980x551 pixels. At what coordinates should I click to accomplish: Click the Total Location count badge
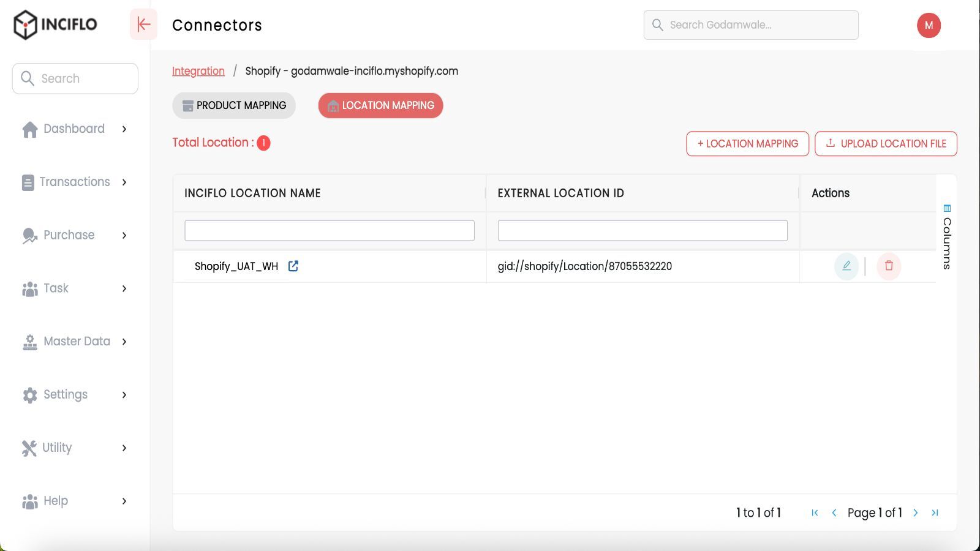click(x=263, y=143)
